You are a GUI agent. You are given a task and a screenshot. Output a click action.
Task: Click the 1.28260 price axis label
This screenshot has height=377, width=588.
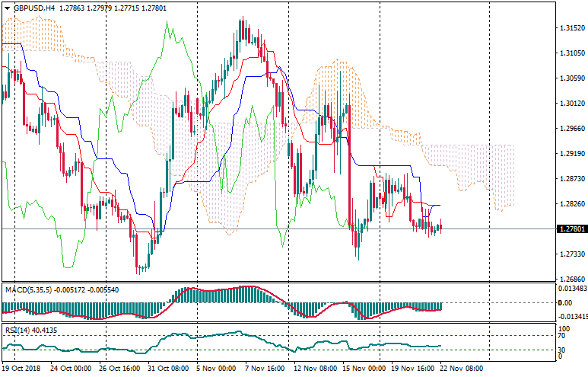[568, 204]
